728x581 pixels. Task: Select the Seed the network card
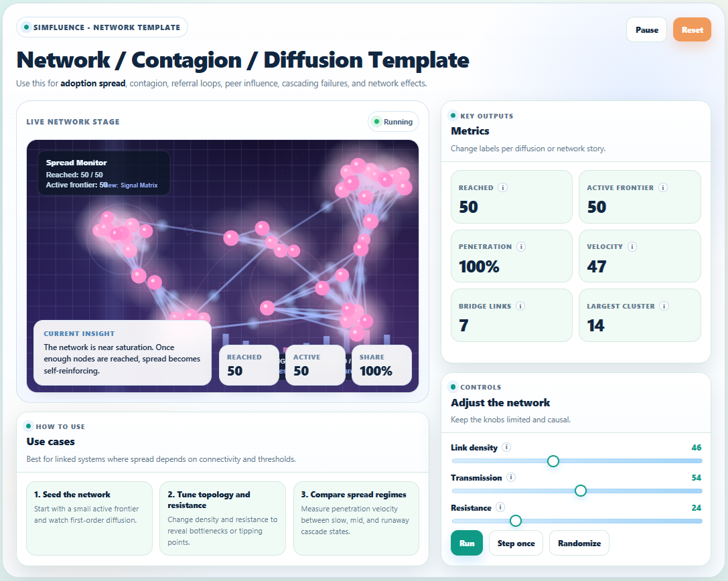[89, 518]
